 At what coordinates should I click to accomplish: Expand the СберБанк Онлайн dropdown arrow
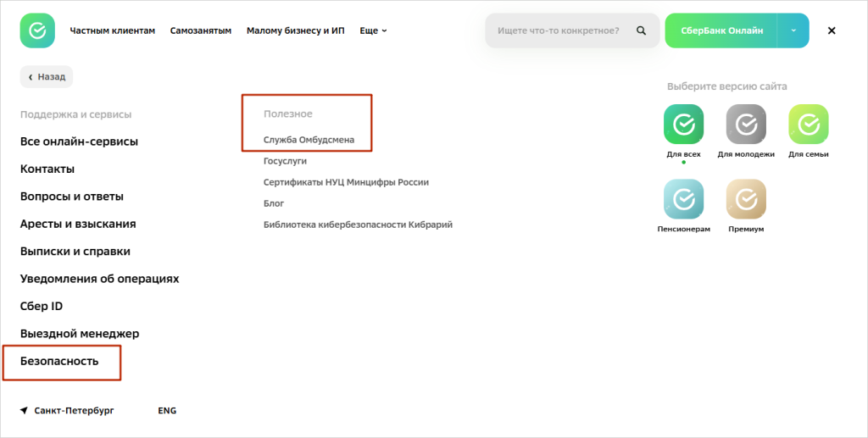[x=793, y=30]
